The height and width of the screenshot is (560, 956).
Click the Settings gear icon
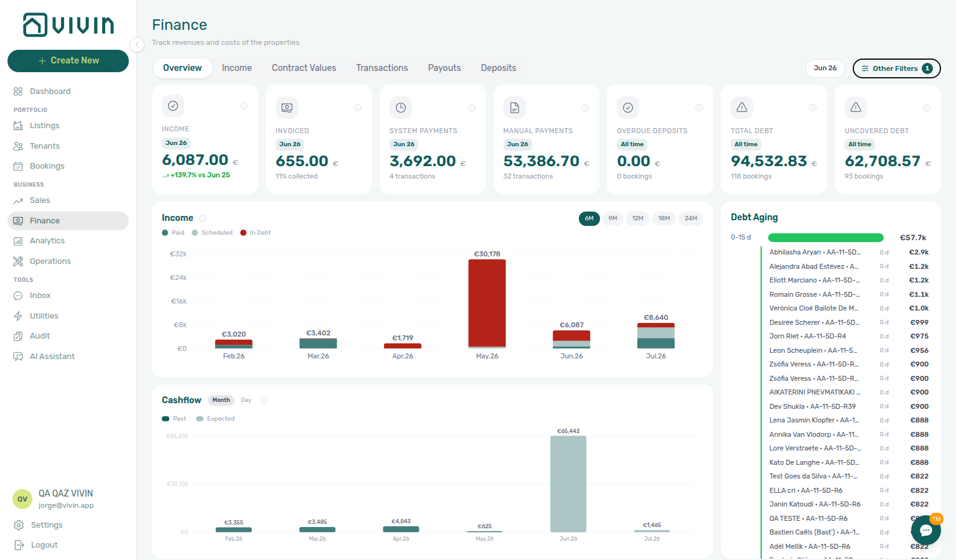(19, 525)
